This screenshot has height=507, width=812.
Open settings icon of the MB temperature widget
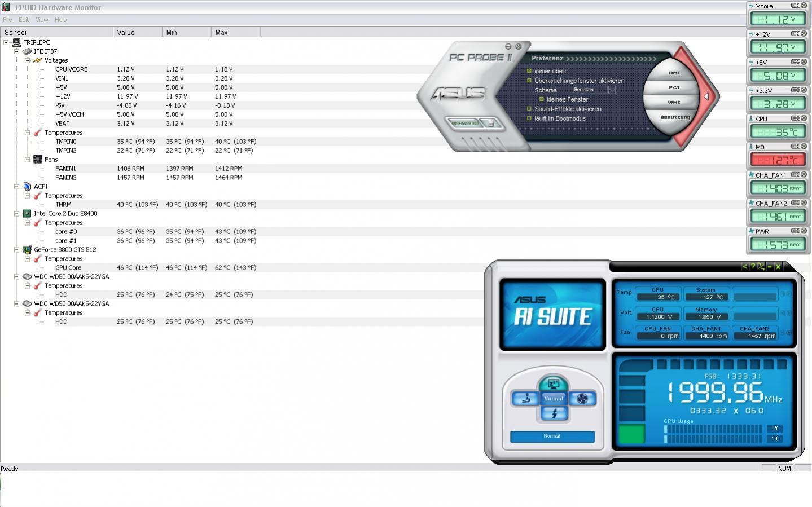pyautogui.click(x=795, y=147)
